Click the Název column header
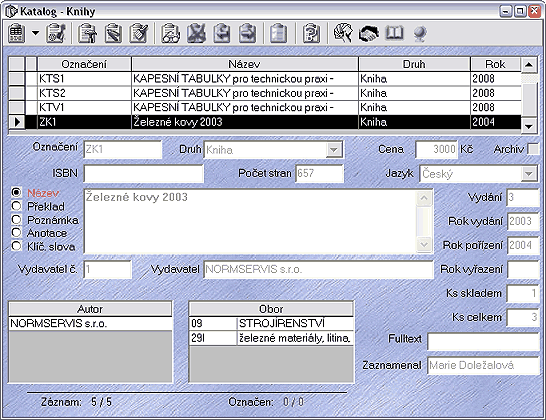The image size is (546, 420). pos(245,64)
